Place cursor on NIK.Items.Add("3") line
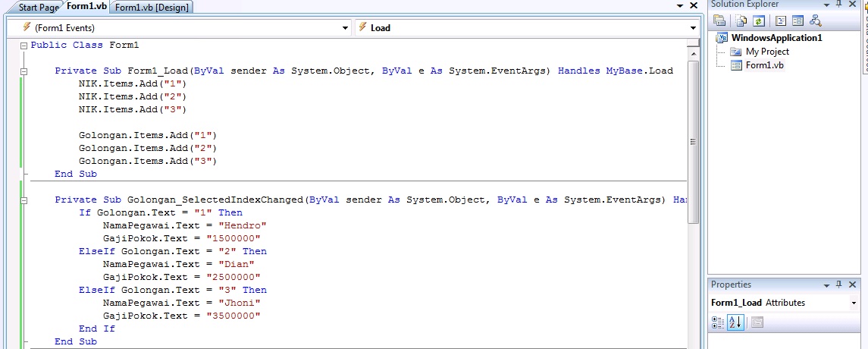This screenshot has width=868, height=349. click(x=133, y=110)
